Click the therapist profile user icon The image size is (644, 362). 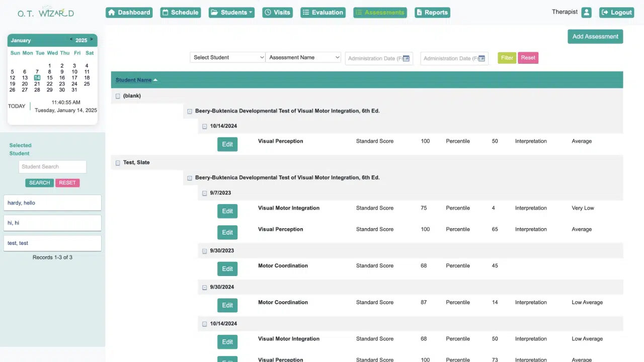(x=586, y=13)
